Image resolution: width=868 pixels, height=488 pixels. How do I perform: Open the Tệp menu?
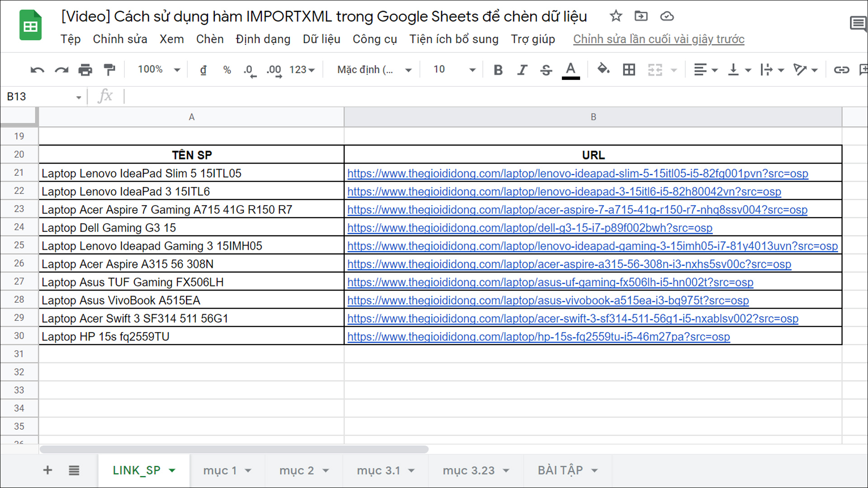71,39
